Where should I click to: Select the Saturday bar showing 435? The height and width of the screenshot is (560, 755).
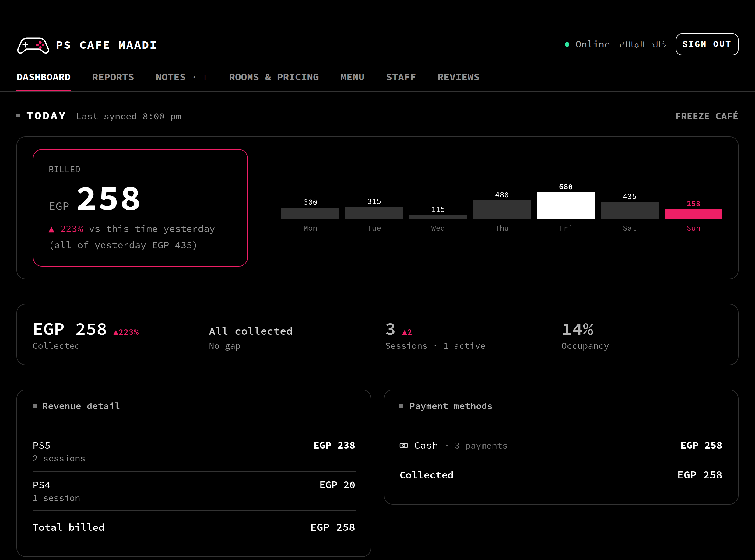[x=630, y=211]
